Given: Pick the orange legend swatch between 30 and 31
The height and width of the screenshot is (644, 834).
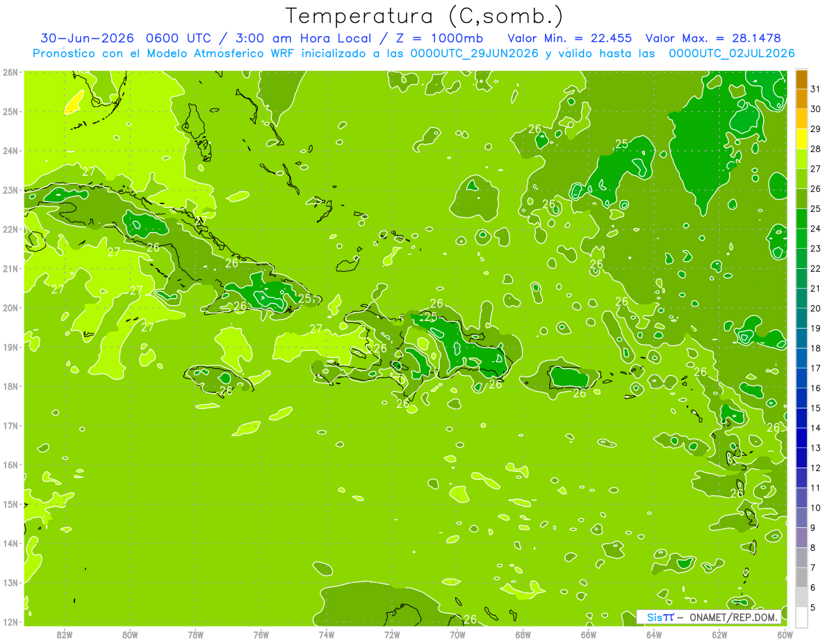Looking at the screenshot, I should [801, 99].
